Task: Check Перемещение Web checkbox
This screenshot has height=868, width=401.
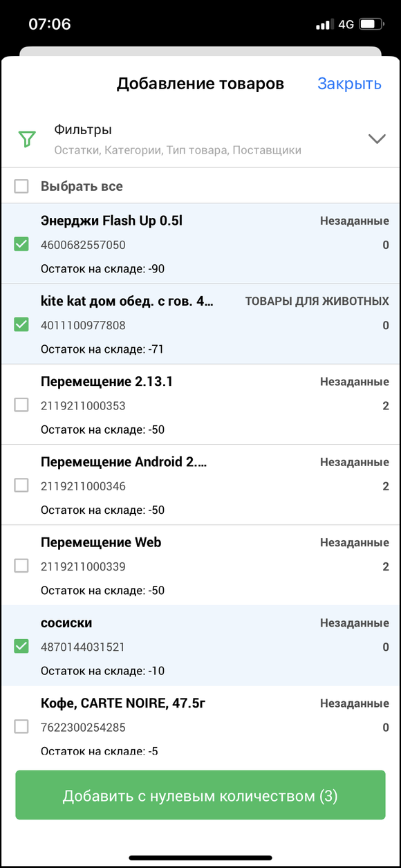Action: pyautogui.click(x=21, y=566)
